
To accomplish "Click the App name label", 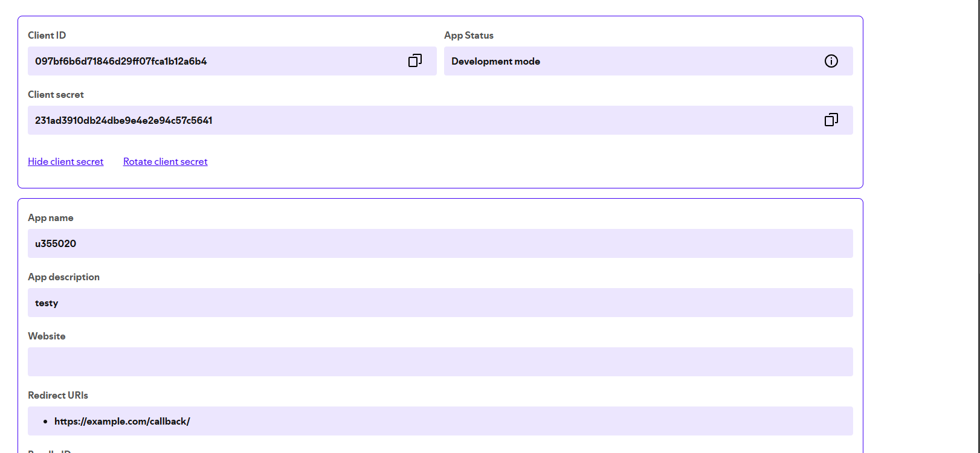I will point(51,217).
